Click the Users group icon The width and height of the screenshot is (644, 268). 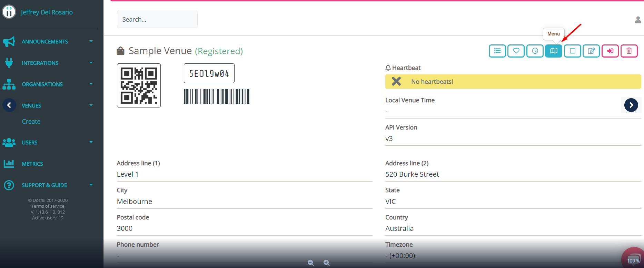pyautogui.click(x=9, y=143)
